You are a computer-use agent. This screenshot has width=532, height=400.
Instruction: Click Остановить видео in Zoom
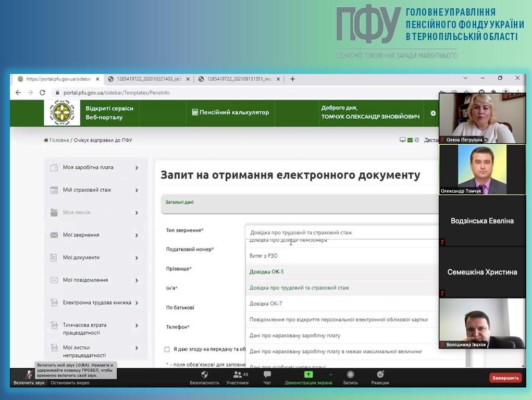click(70, 383)
